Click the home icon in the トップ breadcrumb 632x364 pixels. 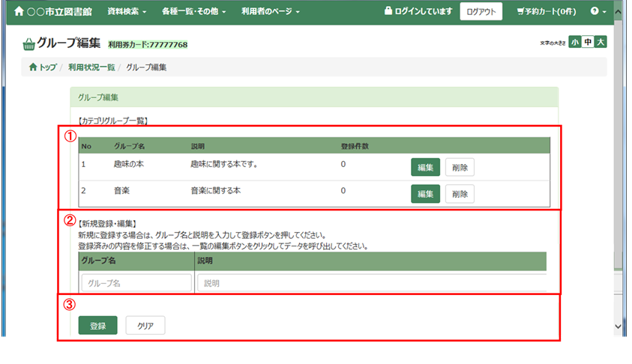33,67
